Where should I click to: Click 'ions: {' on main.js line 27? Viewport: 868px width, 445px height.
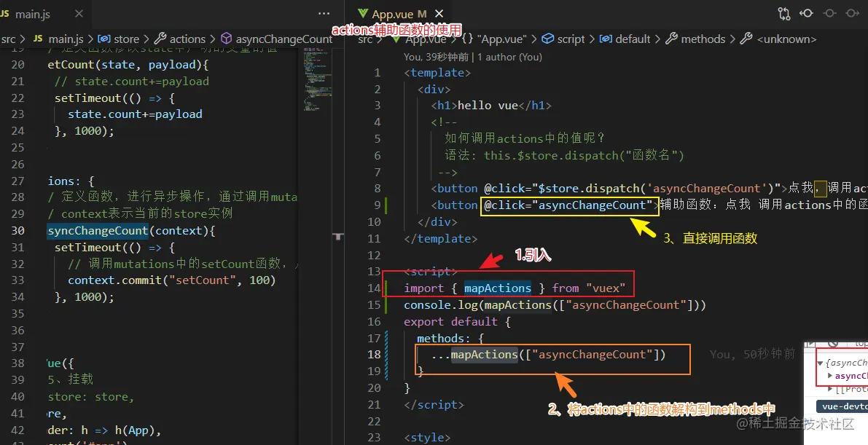pos(71,181)
